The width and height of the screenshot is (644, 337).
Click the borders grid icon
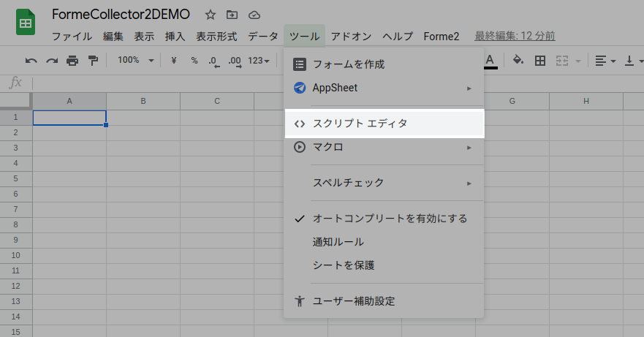(x=540, y=61)
